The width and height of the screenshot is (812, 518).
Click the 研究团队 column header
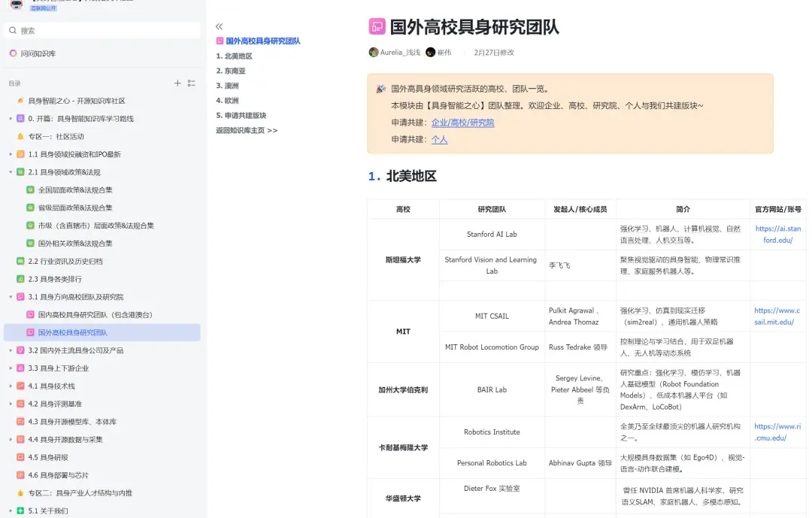(x=492, y=209)
